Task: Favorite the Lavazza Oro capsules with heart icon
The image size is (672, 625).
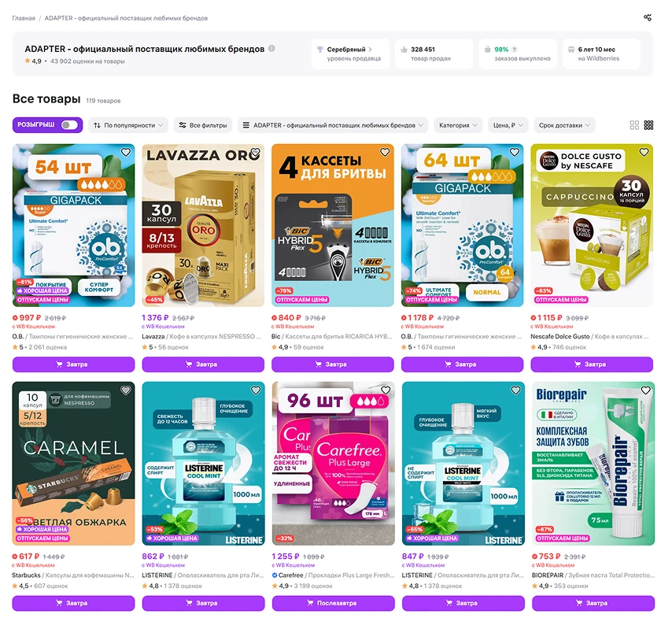Action: (x=256, y=152)
